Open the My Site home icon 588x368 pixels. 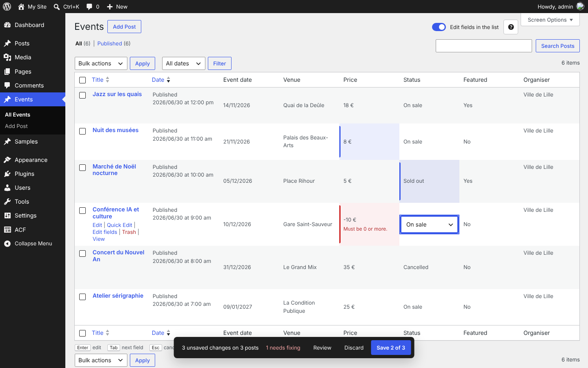(x=21, y=7)
